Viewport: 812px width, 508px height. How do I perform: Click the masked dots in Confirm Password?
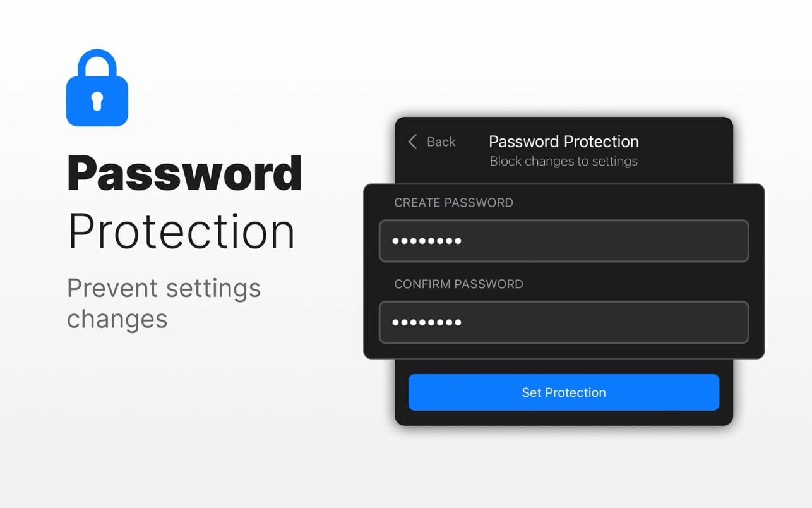427,322
